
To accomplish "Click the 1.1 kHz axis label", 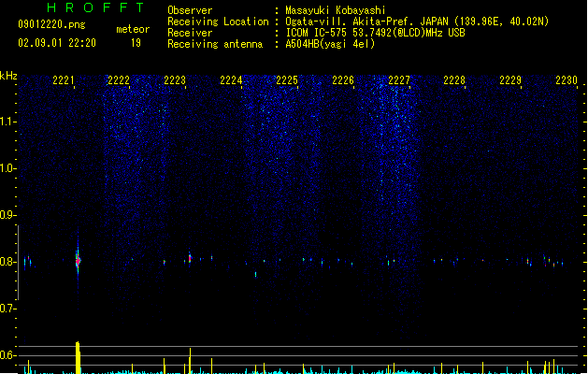I will 7,122.
